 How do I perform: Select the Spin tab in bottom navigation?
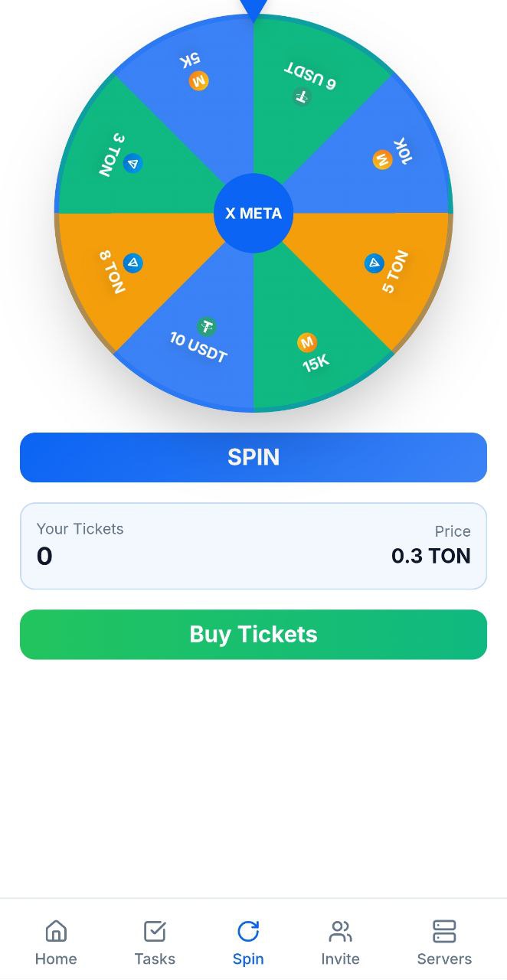point(248,942)
